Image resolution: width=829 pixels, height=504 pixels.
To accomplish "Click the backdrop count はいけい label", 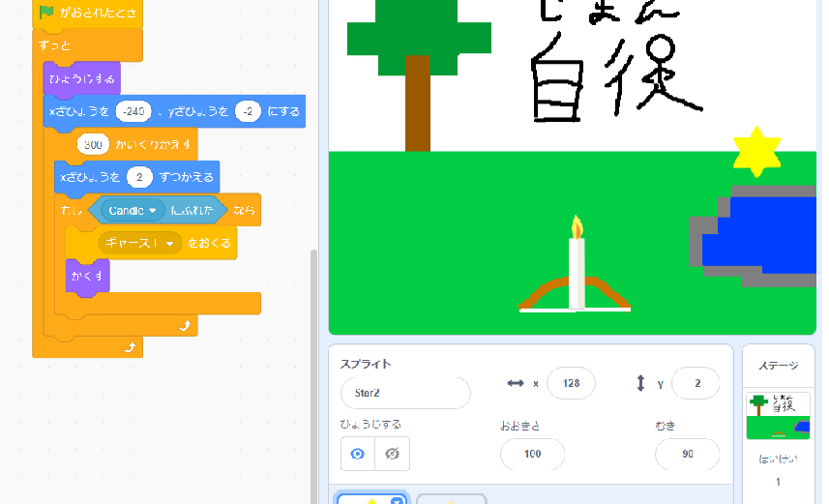I will pos(778,460).
